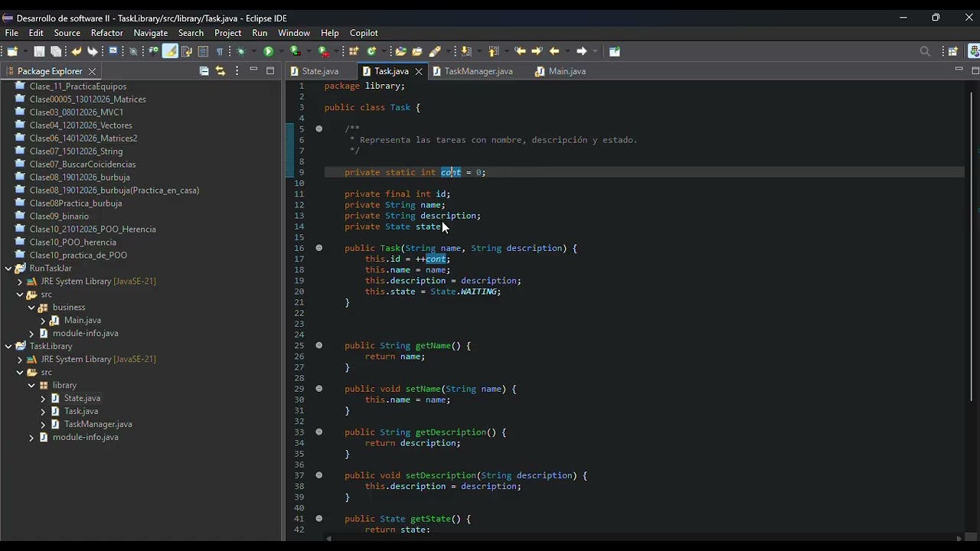The width and height of the screenshot is (980, 551).
Task: Open the Navigate menu
Action: 151,33
